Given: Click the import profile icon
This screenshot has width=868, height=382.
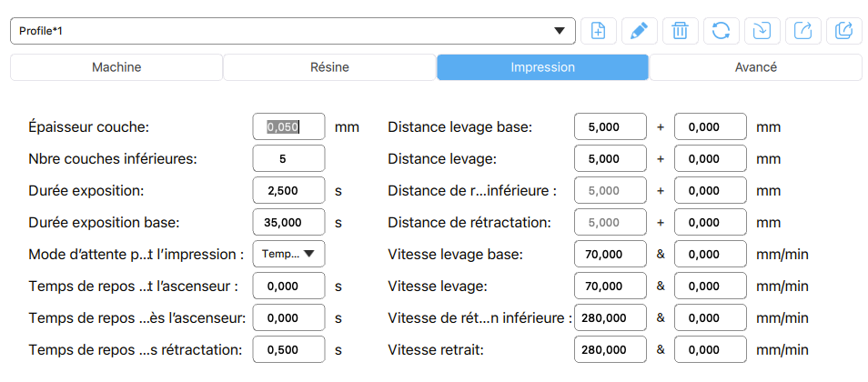Looking at the screenshot, I should tap(762, 31).
